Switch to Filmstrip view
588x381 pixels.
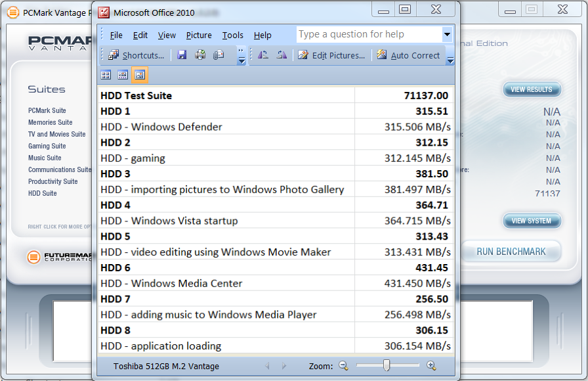[122, 76]
